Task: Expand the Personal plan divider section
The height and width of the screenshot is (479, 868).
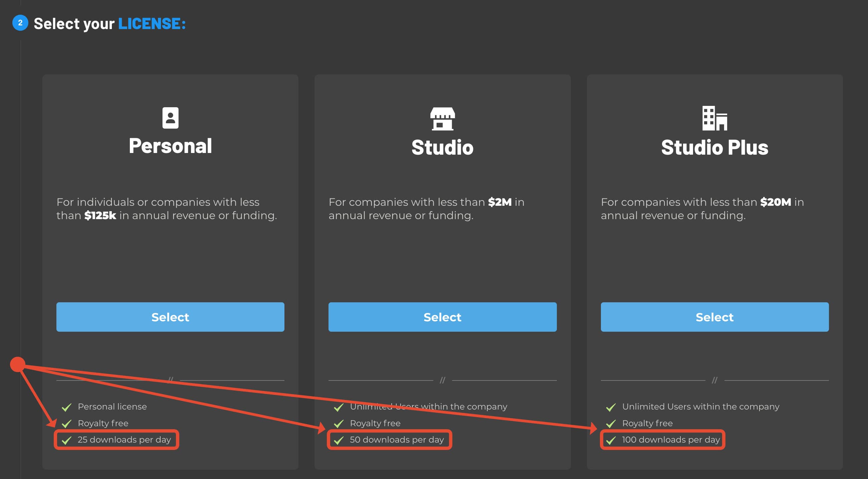Action: pyautogui.click(x=170, y=379)
